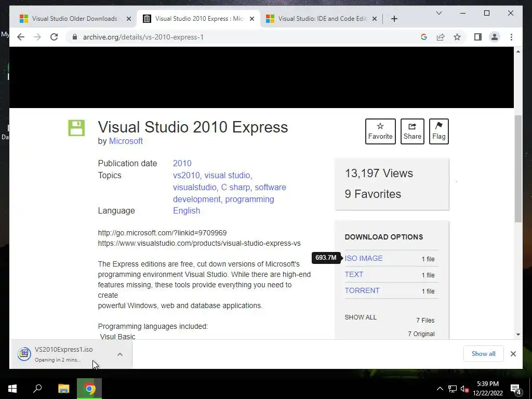The height and width of the screenshot is (399, 532).
Task: Close the downloads bar
Action: point(513,354)
